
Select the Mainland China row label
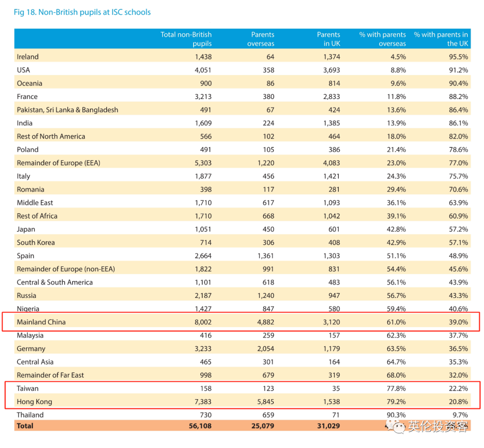(x=41, y=322)
